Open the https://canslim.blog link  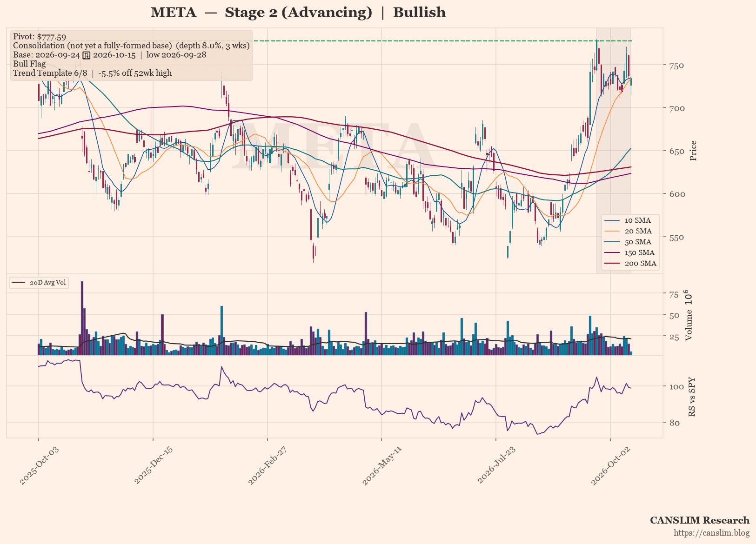(x=712, y=533)
